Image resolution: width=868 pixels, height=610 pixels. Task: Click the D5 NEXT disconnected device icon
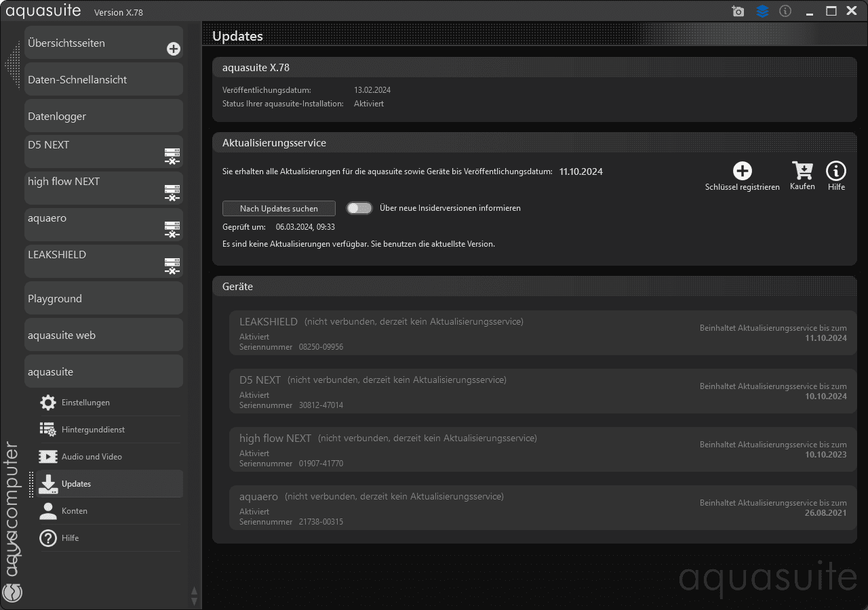172,157
